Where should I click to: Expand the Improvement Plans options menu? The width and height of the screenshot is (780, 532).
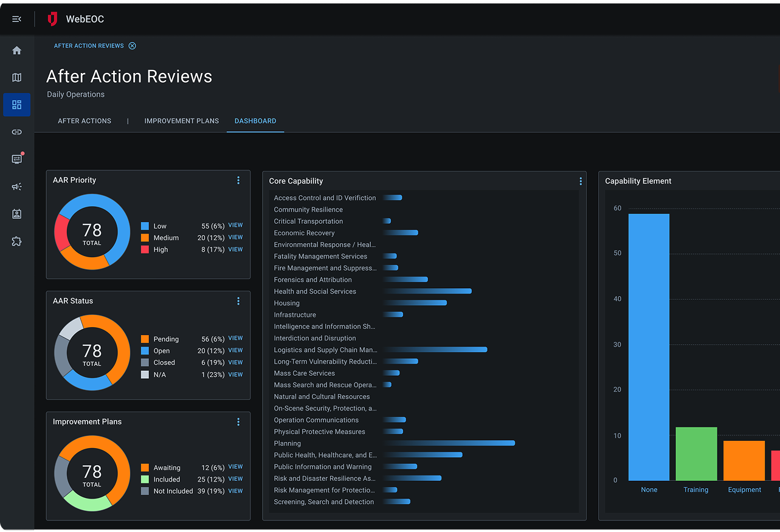coord(238,422)
